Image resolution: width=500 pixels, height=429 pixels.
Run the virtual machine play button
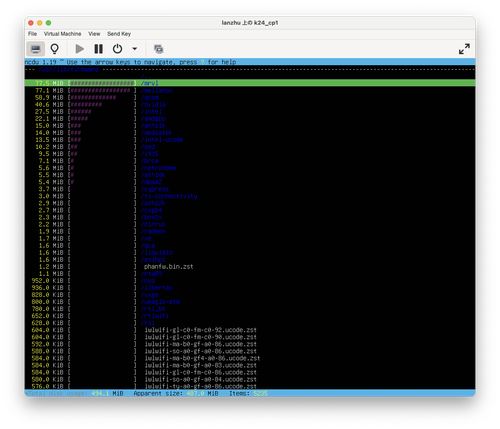pos(80,49)
